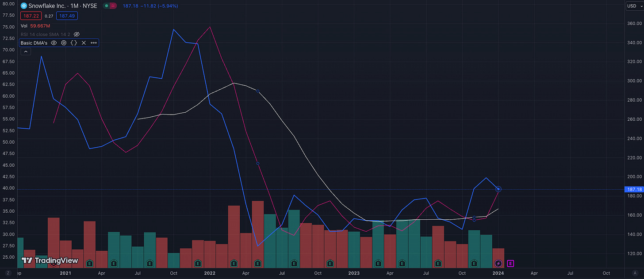Open earnings marker on May 2021 bar
644x279 pixels.
(x=114, y=264)
